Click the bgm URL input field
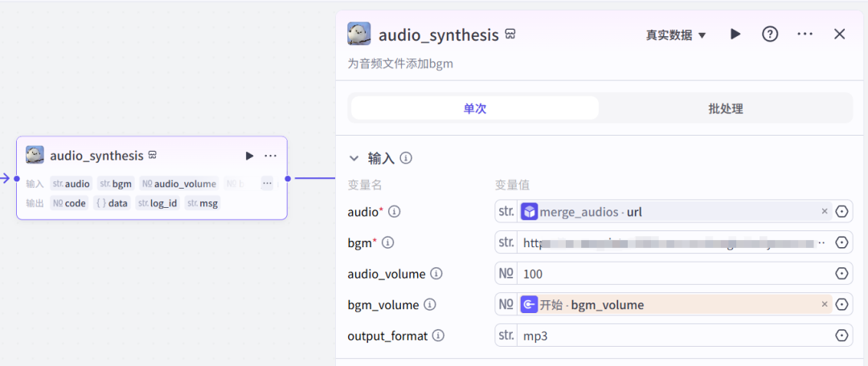Viewport: 868px width, 366px height. point(671,242)
